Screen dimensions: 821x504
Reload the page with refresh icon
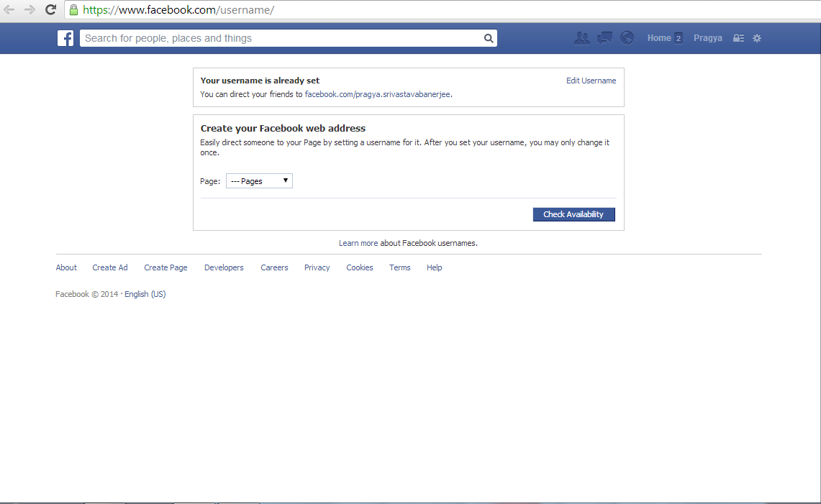tap(50, 9)
